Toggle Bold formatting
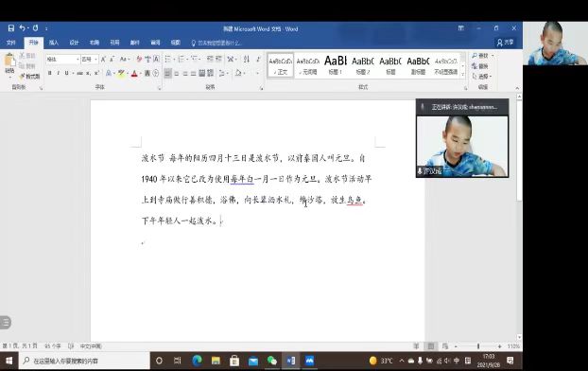The image size is (588, 371). 49,73
